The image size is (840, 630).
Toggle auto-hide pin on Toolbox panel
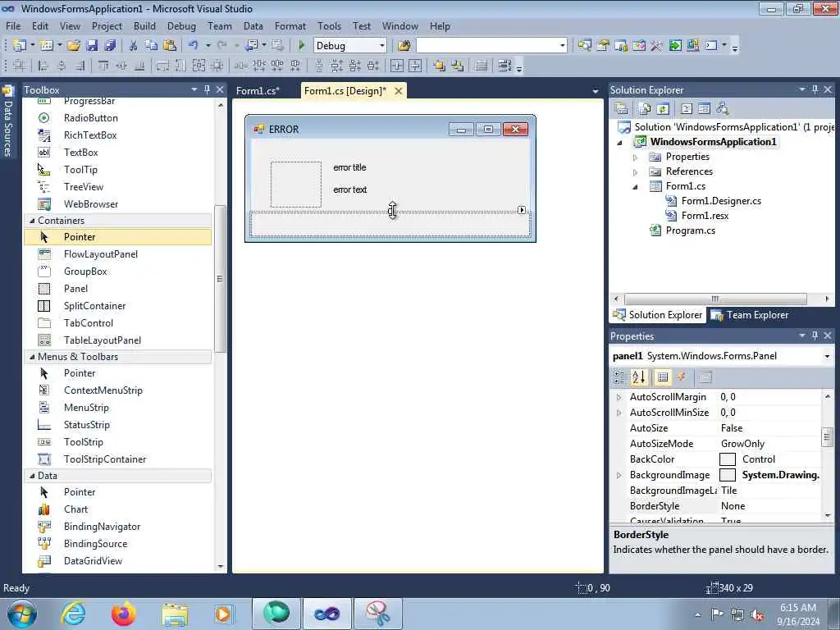click(207, 89)
